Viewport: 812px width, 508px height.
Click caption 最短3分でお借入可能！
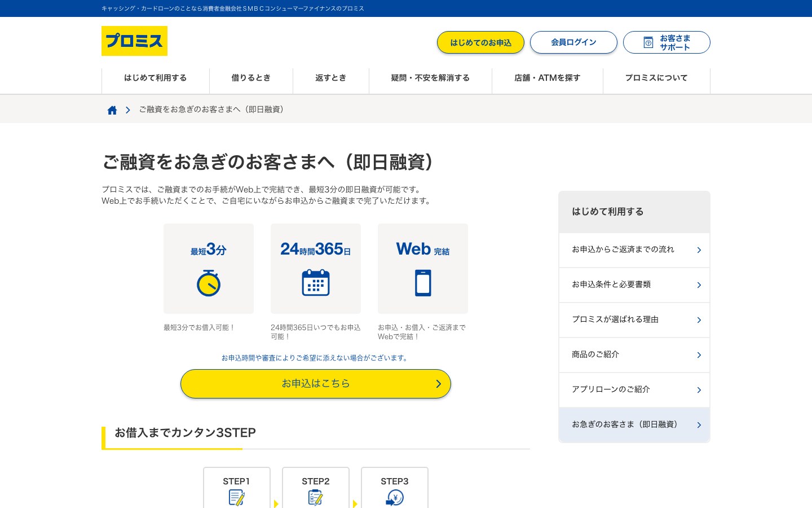(200, 327)
